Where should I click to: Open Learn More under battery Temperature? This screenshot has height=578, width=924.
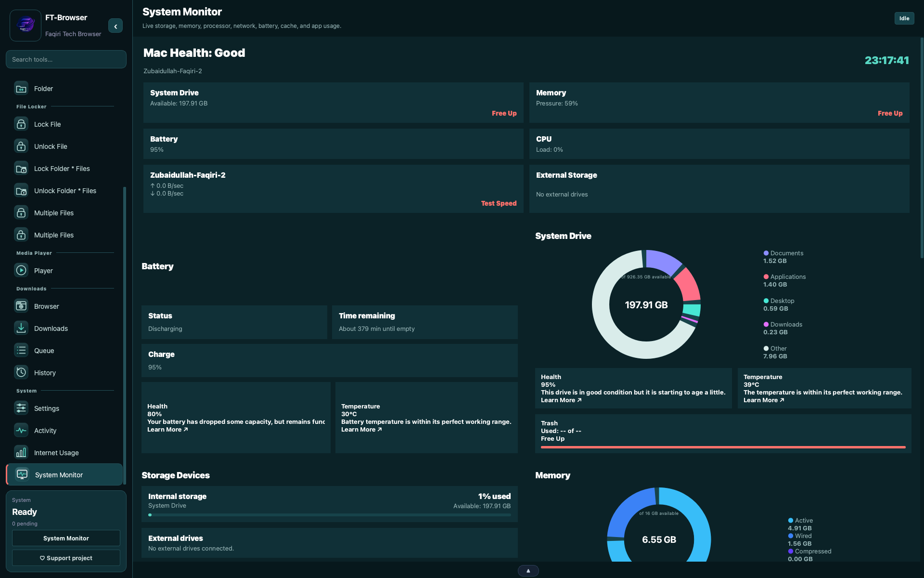pyautogui.click(x=361, y=430)
